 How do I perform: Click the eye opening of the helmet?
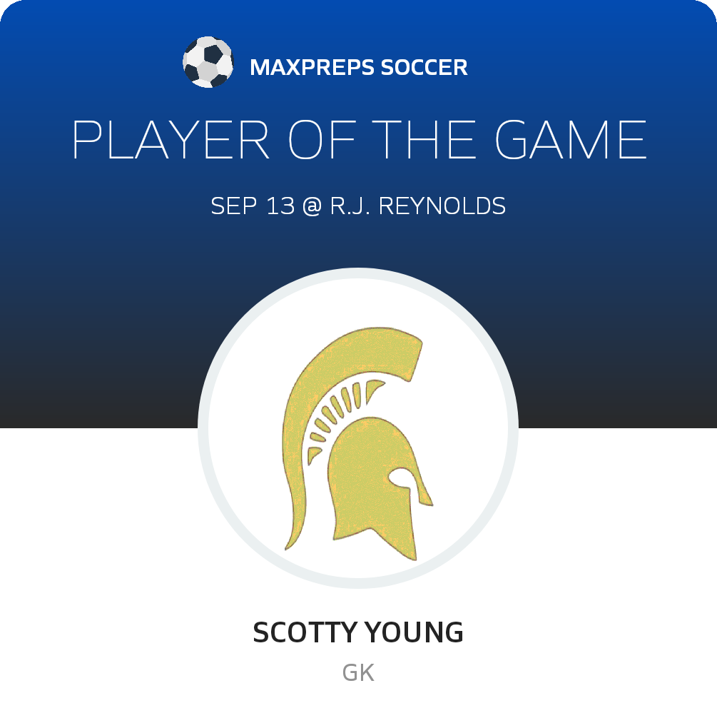pos(401,477)
